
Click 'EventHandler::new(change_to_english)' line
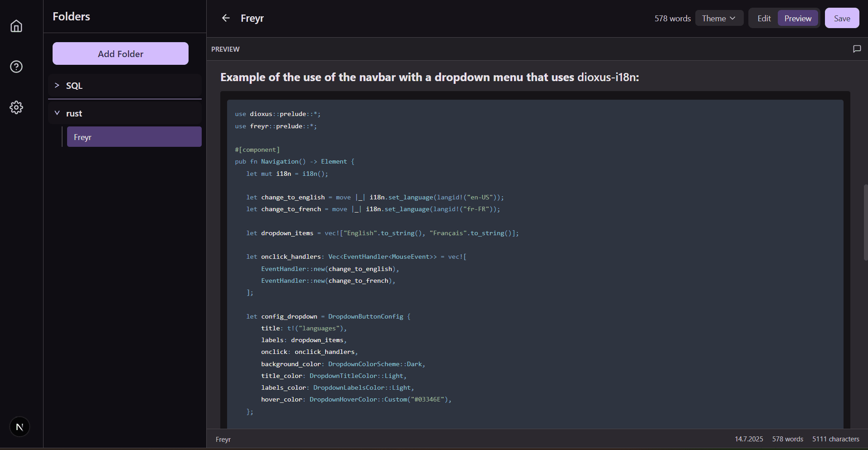330,269
